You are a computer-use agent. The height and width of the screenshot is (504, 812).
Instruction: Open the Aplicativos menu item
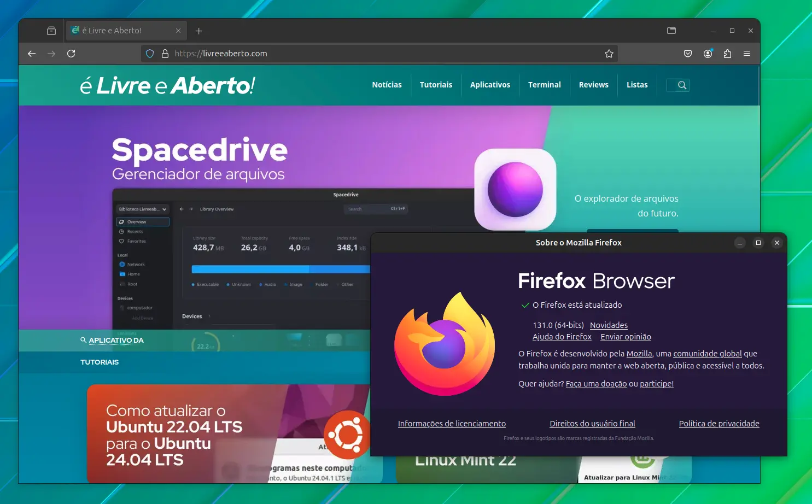(x=490, y=85)
